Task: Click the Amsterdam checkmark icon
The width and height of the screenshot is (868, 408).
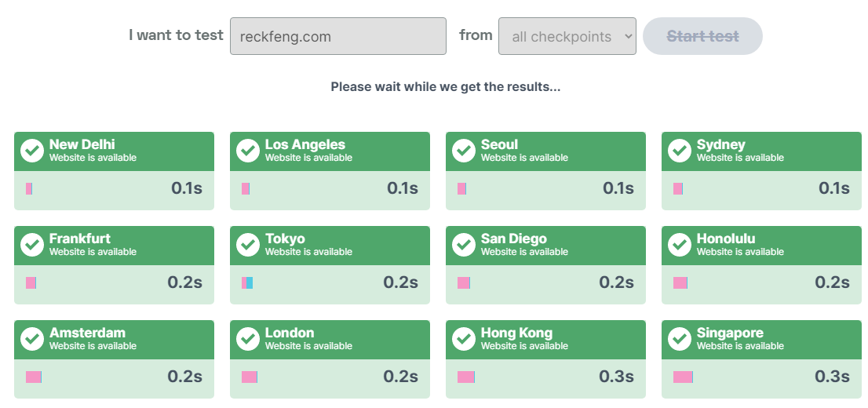Action: tap(32, 339)
